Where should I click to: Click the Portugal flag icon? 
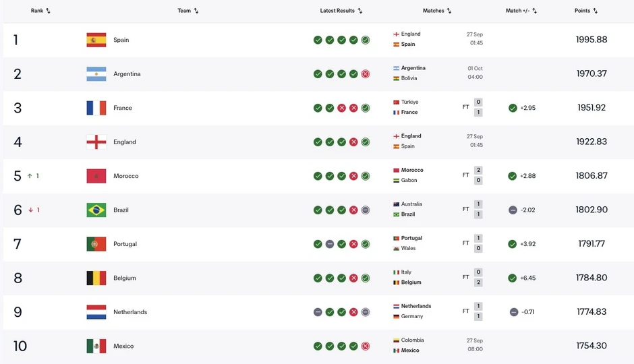(96, 244)
